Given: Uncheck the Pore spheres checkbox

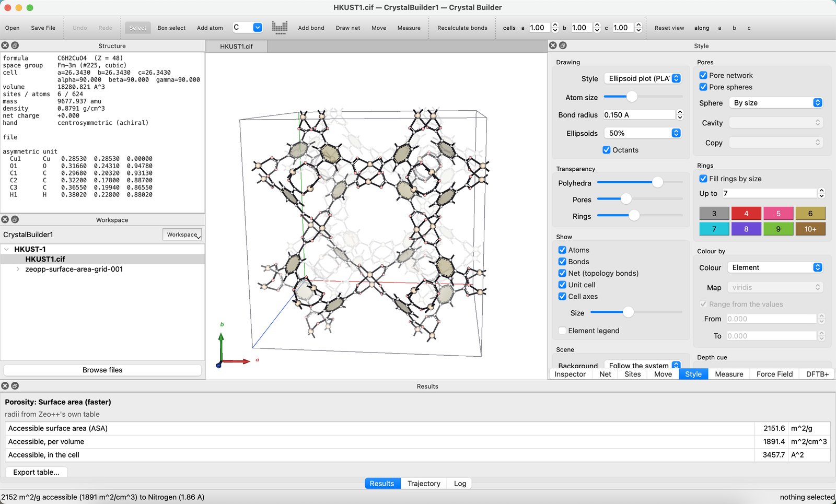Looking at the screenshot, I should coord(703,87).
